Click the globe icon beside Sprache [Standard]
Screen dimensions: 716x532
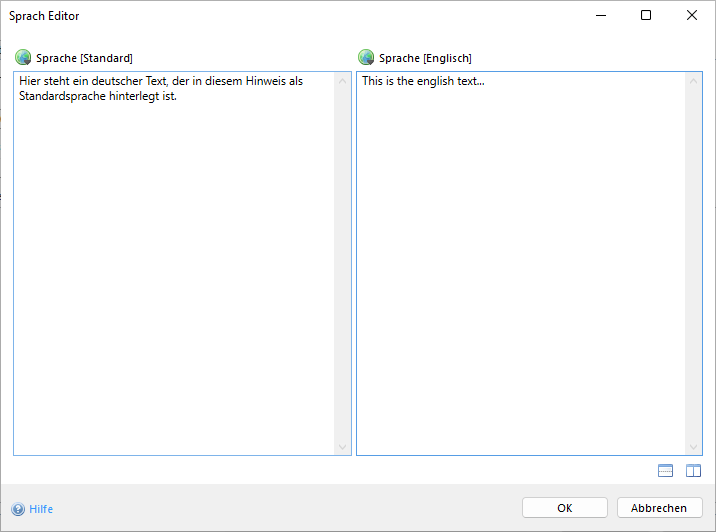coord(23,58)
